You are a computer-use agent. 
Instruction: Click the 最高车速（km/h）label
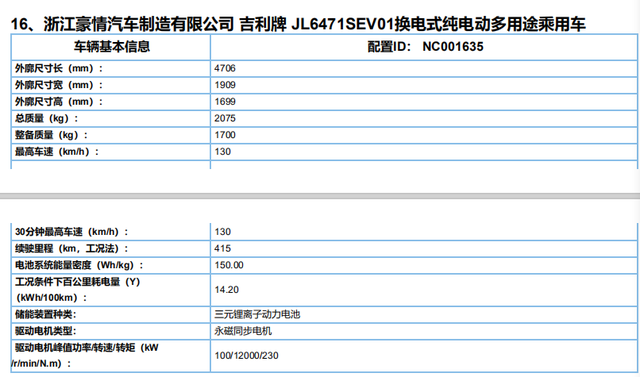pos(57,152)
